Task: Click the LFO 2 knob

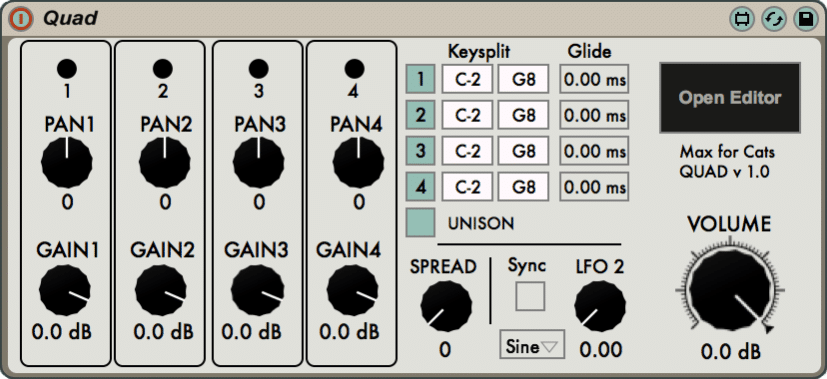Action: (x=600, y=306)
